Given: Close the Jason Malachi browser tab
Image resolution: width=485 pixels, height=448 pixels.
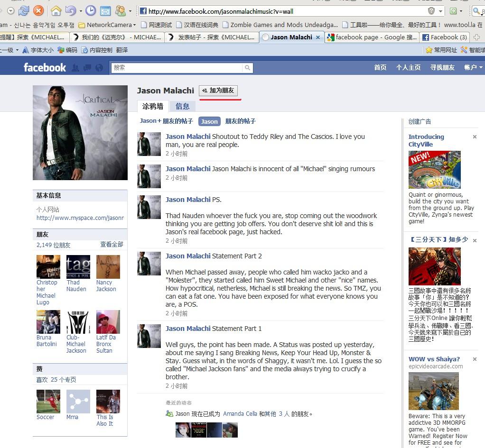Looking at the screenshot, I should pyautogui.click(x=317, y=37).
